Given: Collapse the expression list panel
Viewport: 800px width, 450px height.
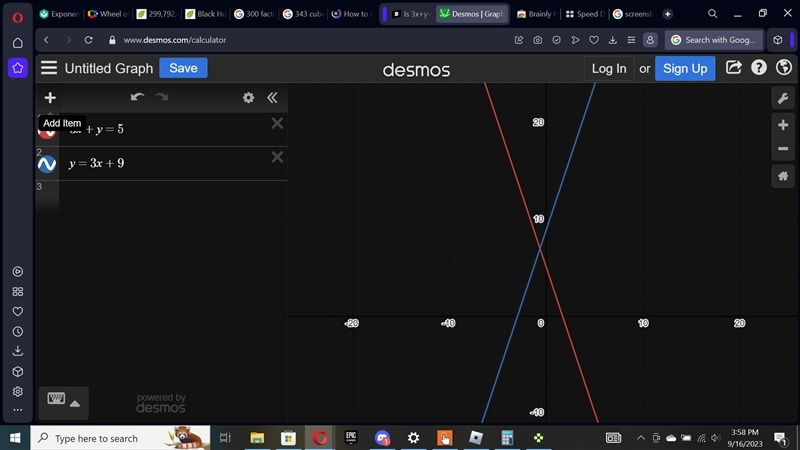Looking at the screenshot, I should (x=272, y=97).
